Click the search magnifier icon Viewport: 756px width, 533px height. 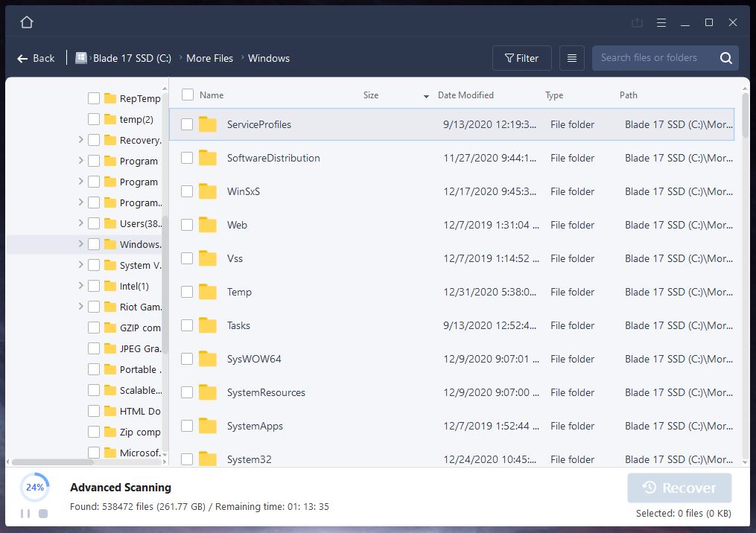(x=726, y=58)
